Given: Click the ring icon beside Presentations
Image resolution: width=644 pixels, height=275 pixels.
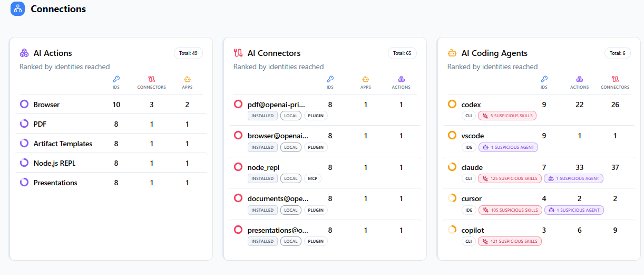Looking at the screenshot, I should (x=24, y=183).
